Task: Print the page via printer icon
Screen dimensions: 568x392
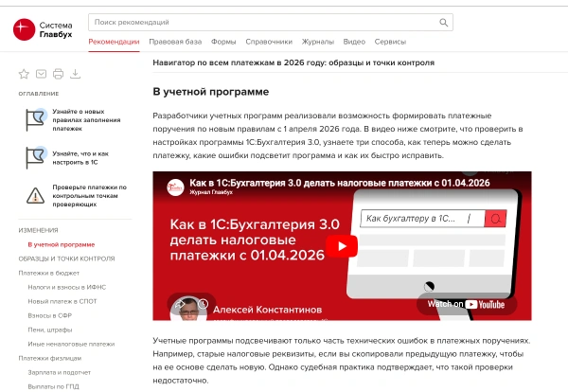Action: pos(58,74)
